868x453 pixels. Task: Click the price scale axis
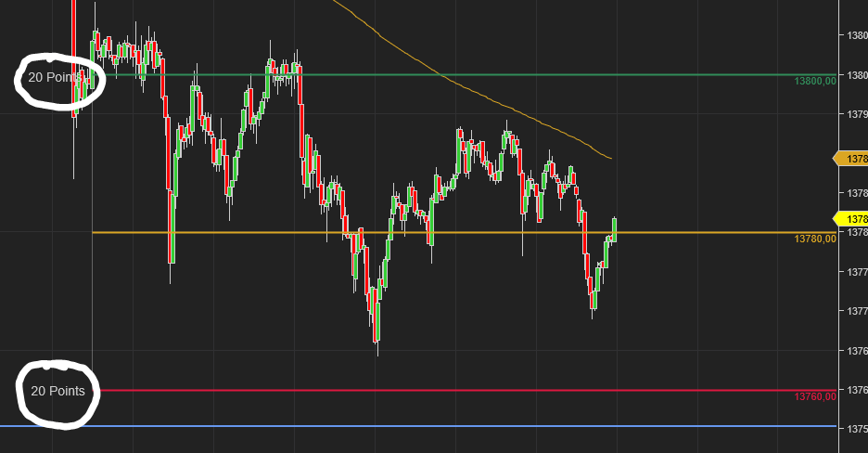click(852, 278)
